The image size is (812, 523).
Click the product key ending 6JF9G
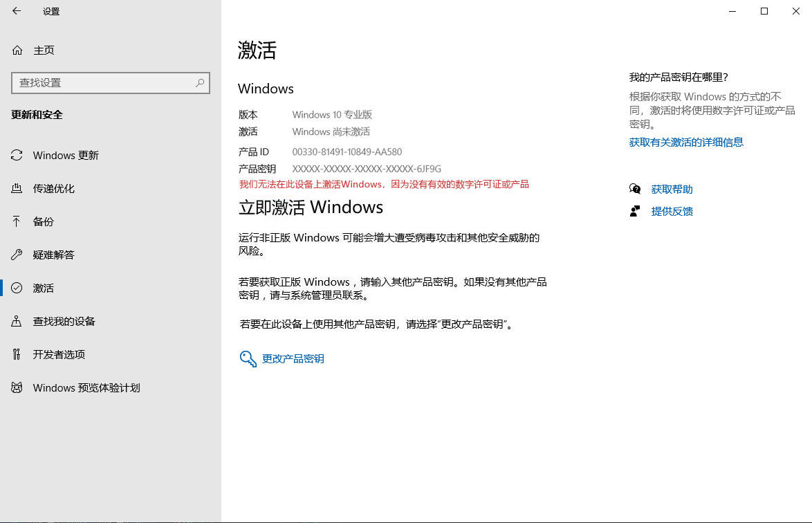(367, 169)
